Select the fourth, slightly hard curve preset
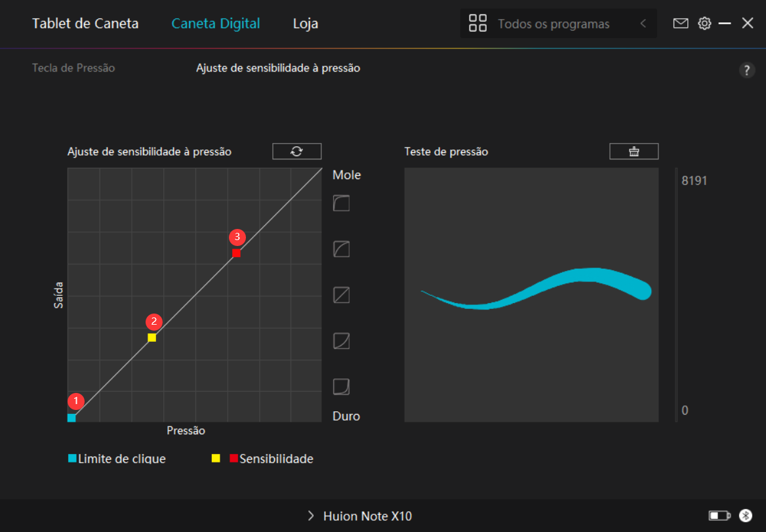 point(341,341)
